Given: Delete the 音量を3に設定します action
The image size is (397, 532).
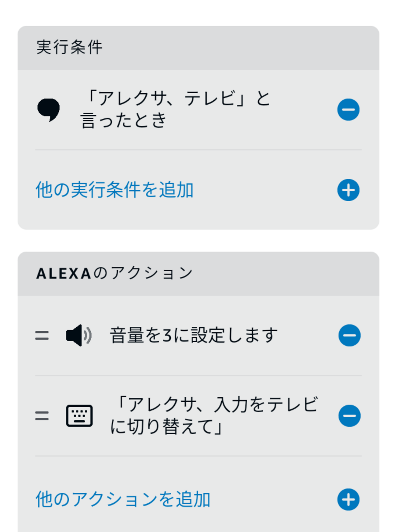Looking at the screenshot, I should tap(349, 335).
